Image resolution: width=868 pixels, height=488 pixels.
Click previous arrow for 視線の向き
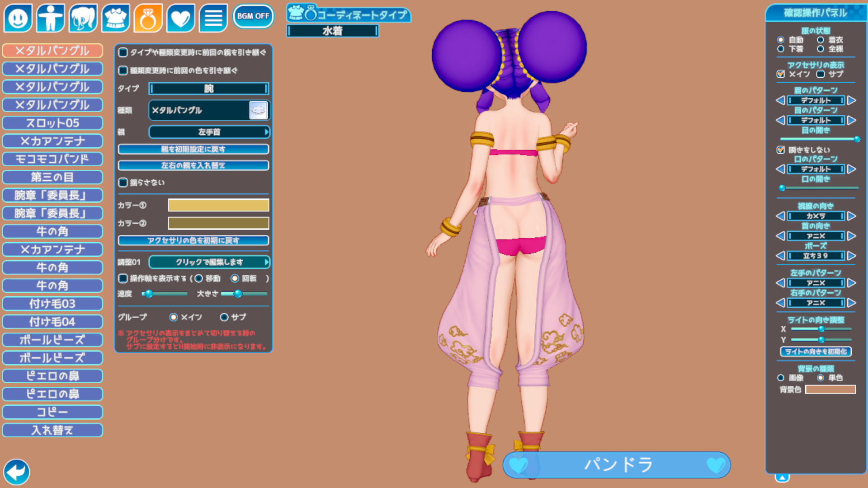780,216
